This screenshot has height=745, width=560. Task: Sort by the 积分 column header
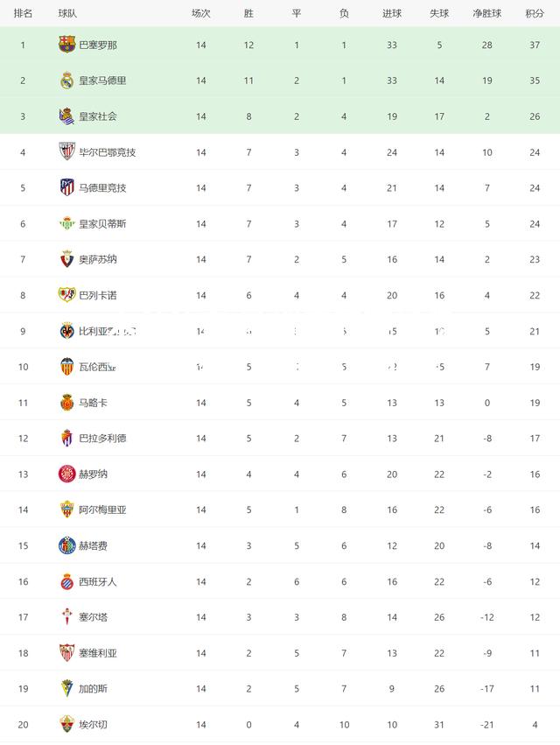(535, 13)
